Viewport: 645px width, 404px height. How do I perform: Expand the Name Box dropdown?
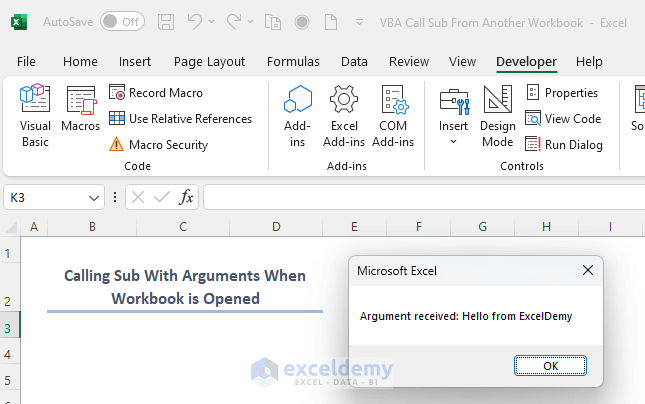coord(94,198)
